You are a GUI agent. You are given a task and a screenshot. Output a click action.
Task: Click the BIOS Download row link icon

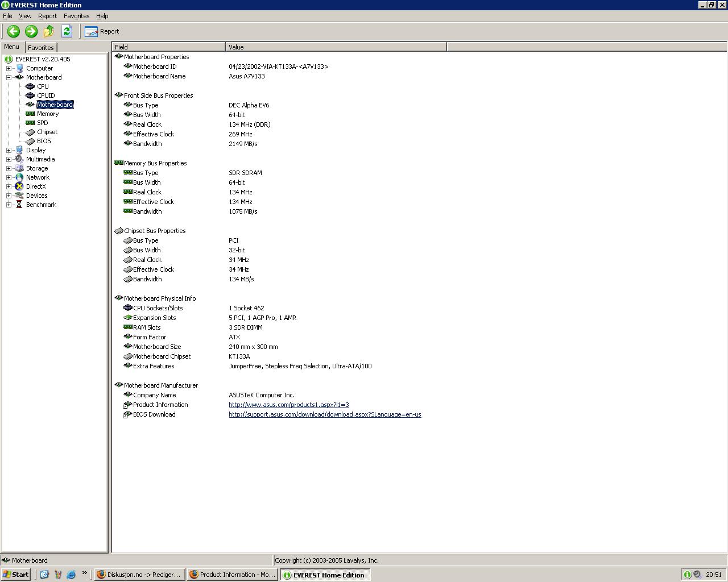click(127, 414)
